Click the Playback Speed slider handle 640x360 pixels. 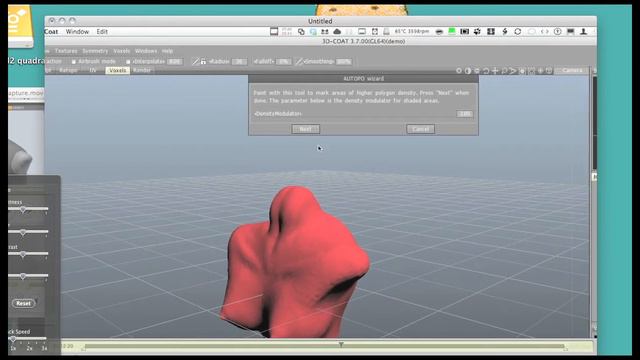coord(13,339)
